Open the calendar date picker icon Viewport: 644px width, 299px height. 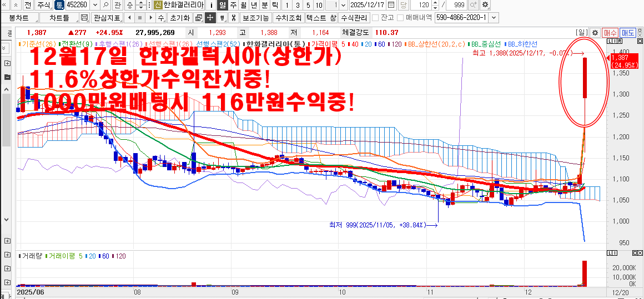click(x=391, y=5)
